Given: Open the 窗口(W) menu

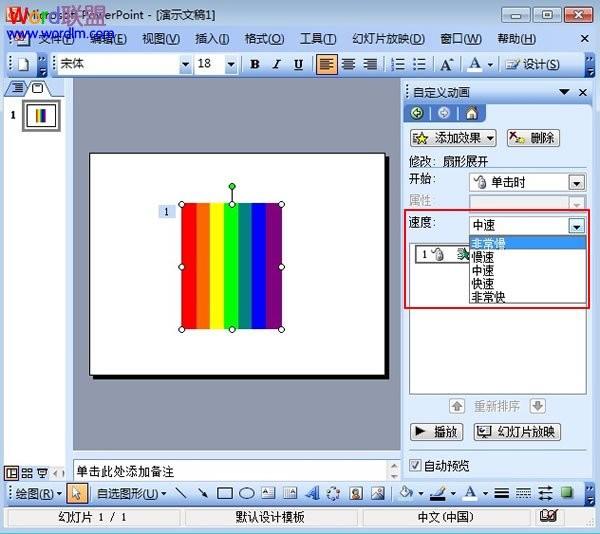Looking at the screenshot, I should 461,39.
